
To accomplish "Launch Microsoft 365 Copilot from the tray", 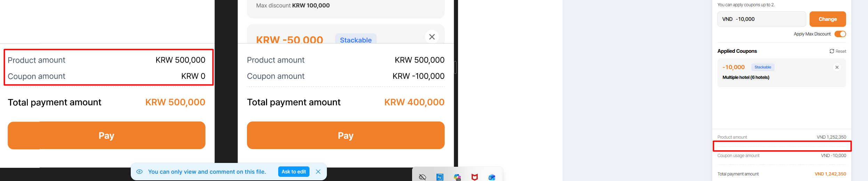I will 457,177.
